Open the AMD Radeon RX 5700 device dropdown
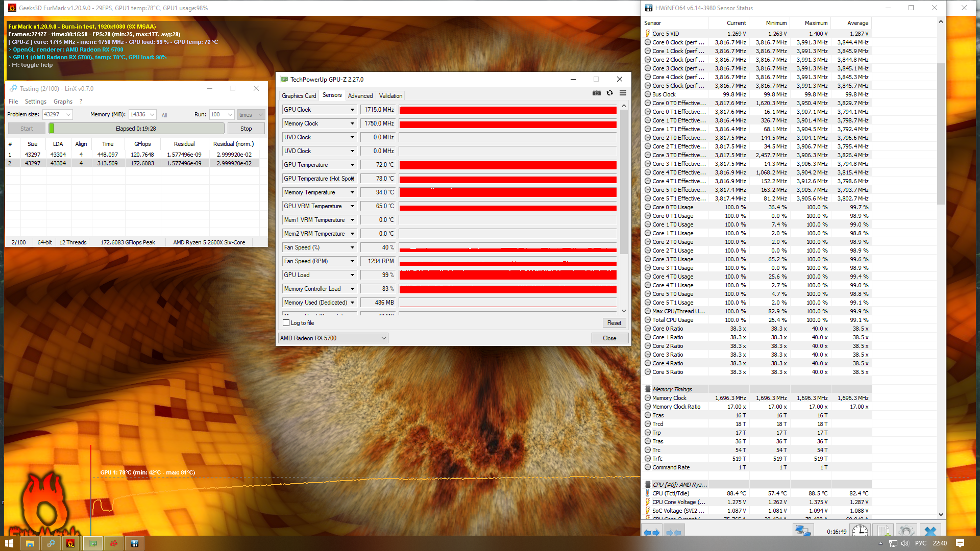Screen dimensions: 980x551 (383, 338)
